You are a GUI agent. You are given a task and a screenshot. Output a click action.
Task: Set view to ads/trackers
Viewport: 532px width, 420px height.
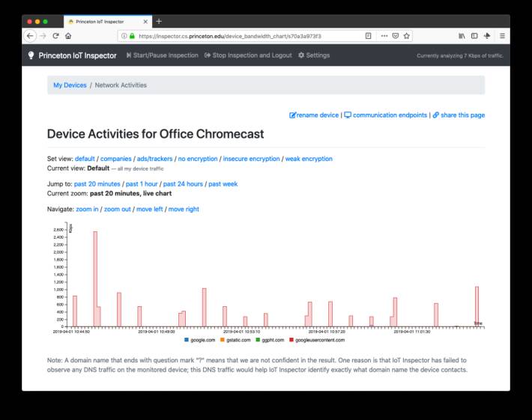pyautogui.click(x=154, y=159)
